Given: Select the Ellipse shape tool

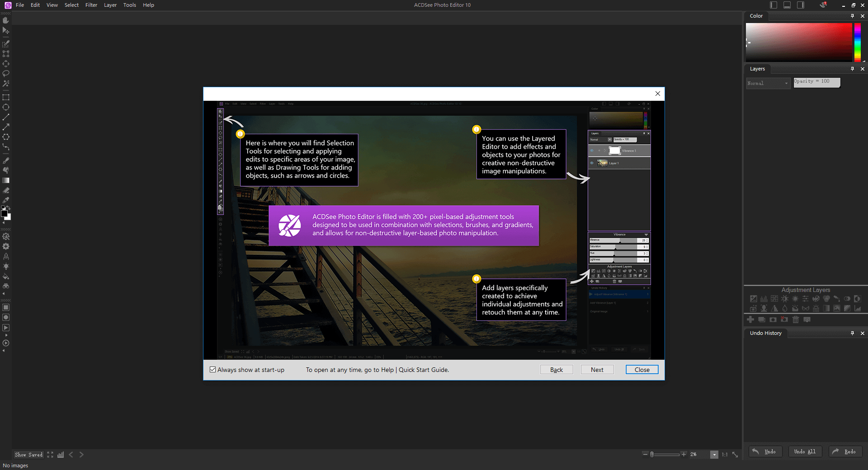Looking at the screenshot, I should pyautogui.click(x=6, y=107).
